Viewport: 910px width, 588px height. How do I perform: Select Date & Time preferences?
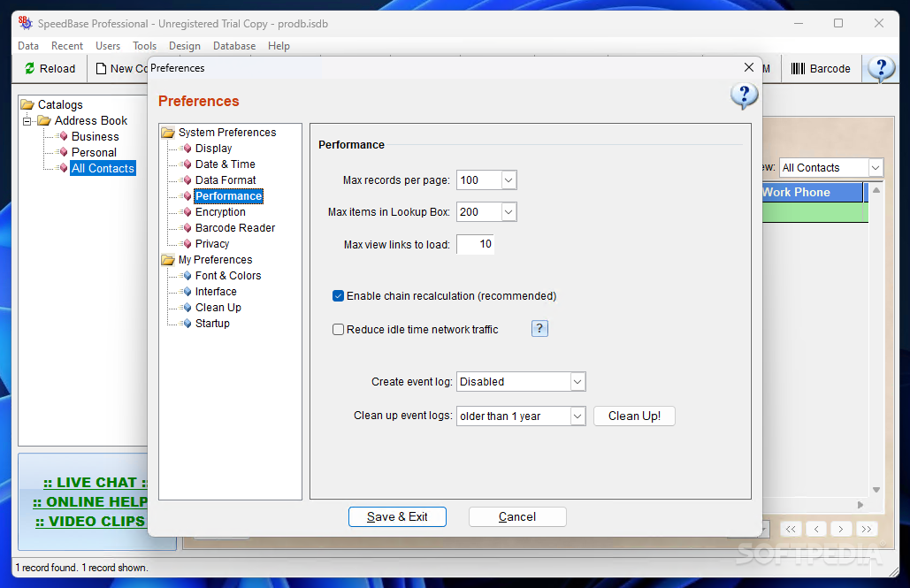(x=226, y=164)
